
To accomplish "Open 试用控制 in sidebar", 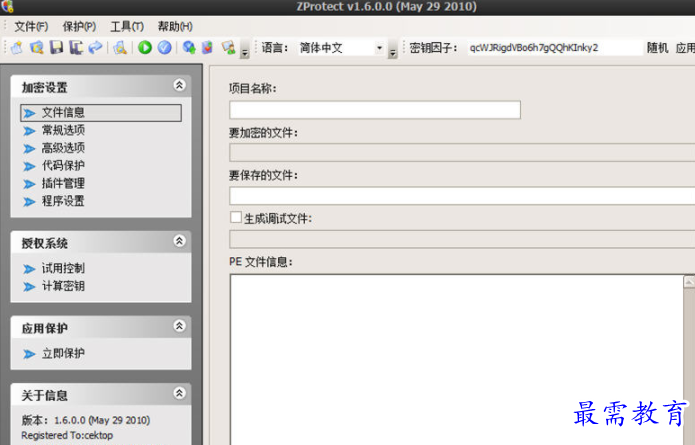I will 63,269.
